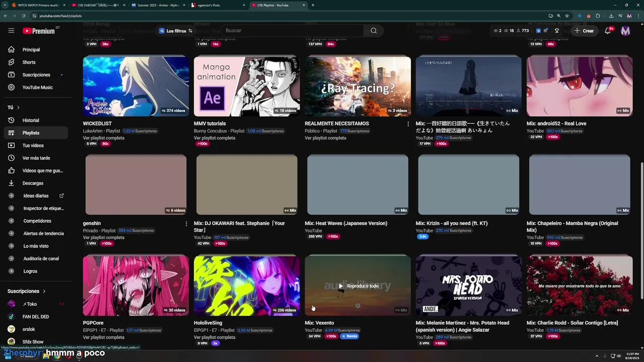Go to Suscripciones in the sidebar
Image resolution: width=644 pixels, height=362 pixels.
(36, 75)
